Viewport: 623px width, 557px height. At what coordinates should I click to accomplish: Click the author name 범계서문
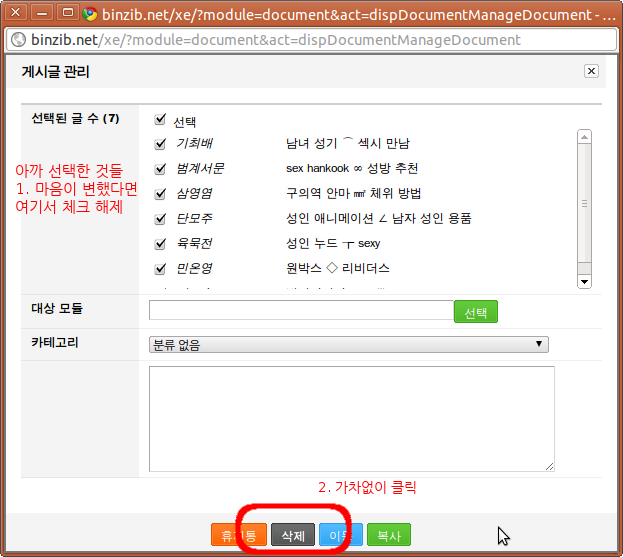pyautogui.click(x=200, y=168)
